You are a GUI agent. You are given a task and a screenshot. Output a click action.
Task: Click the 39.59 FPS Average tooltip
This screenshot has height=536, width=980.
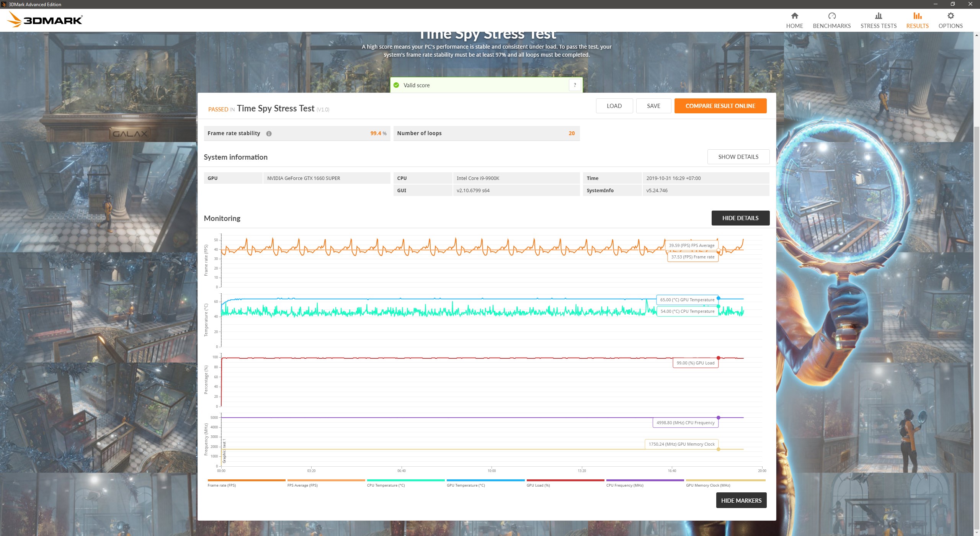pyautogui.click(x=691, y=246)
